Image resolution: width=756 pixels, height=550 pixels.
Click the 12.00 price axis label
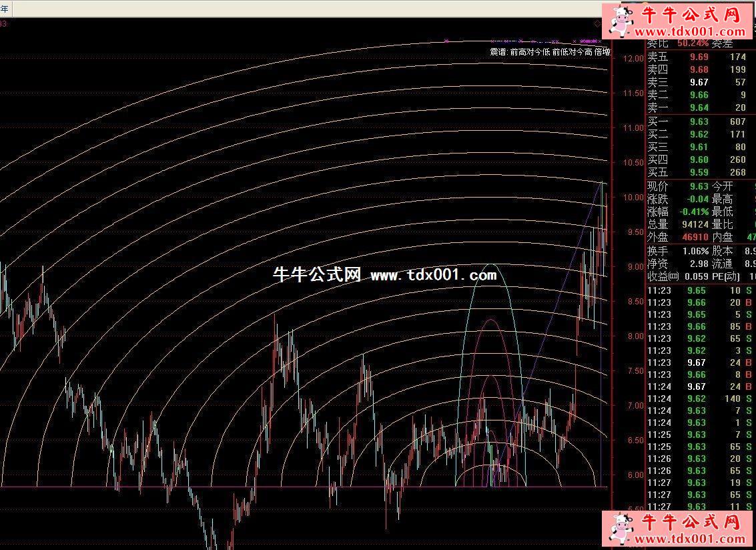click(632, 59)
